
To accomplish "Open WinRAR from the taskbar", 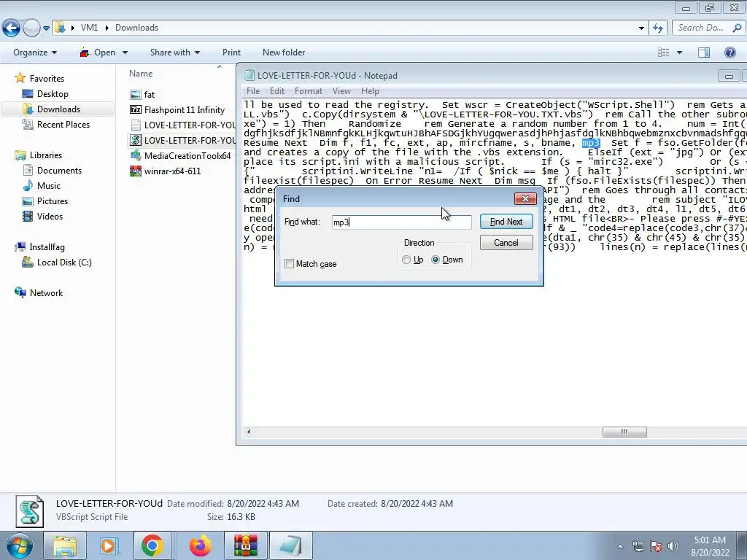I will coord(246,545).
